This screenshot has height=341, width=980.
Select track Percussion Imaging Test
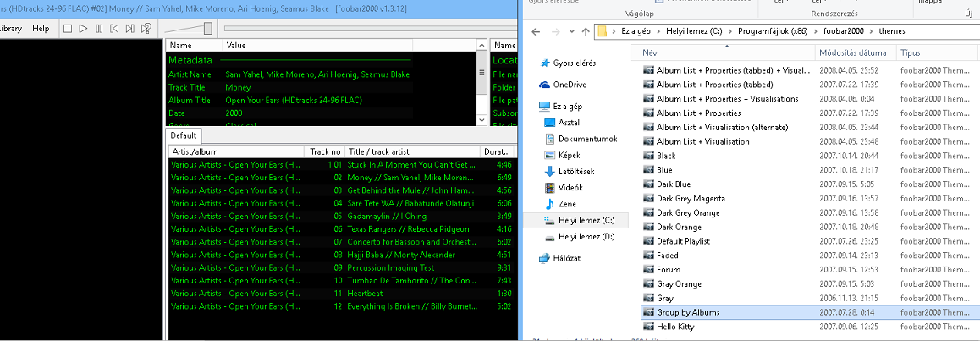(x=342, y=267)
